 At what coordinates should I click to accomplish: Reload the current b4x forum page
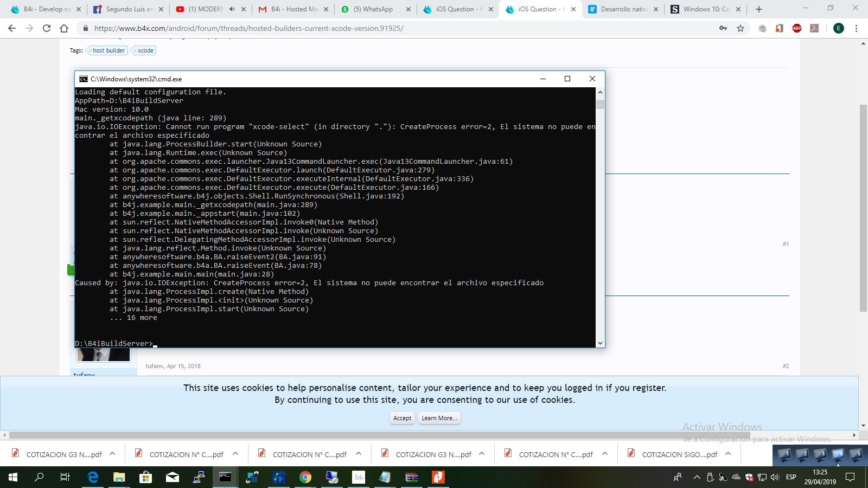47,28
